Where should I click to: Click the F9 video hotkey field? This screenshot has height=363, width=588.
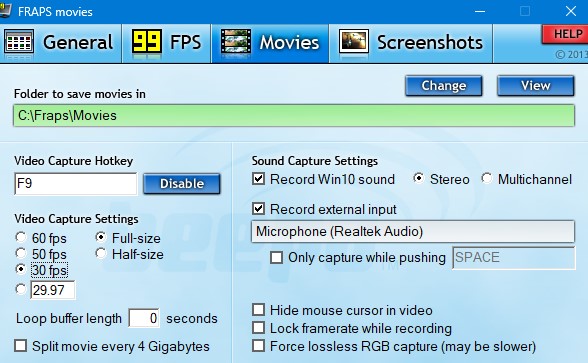pos(76,184)
